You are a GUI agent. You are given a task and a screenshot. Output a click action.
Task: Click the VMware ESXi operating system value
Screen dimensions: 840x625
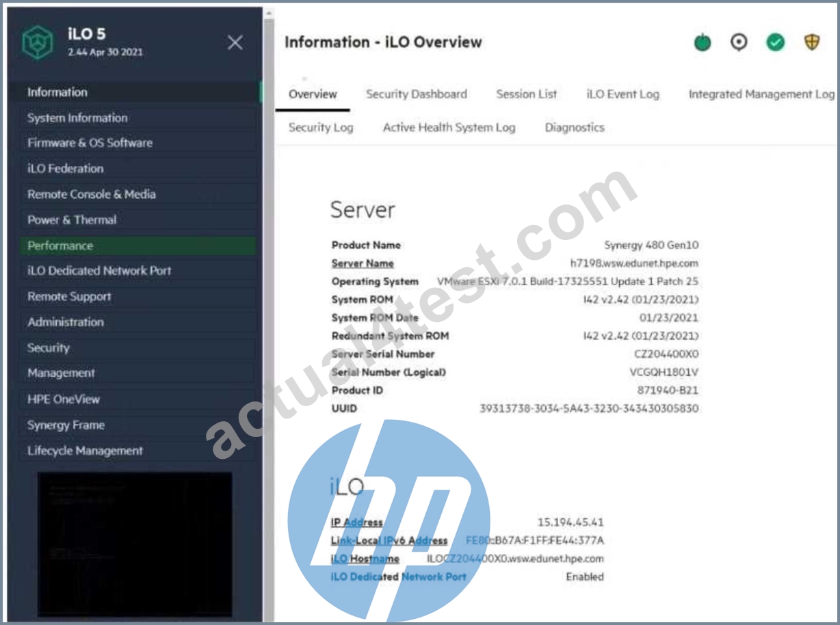coord(568,282)
